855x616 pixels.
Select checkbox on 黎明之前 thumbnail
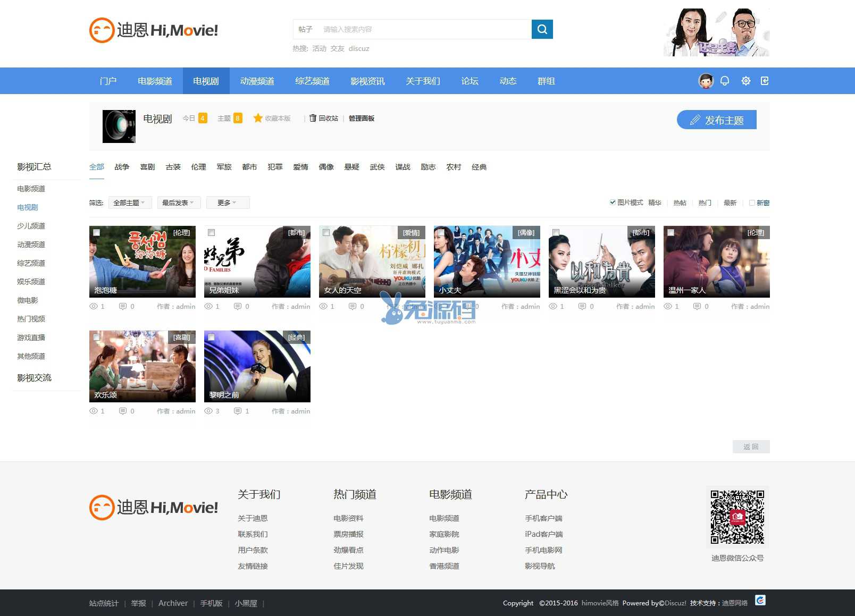tap(212, 337)
